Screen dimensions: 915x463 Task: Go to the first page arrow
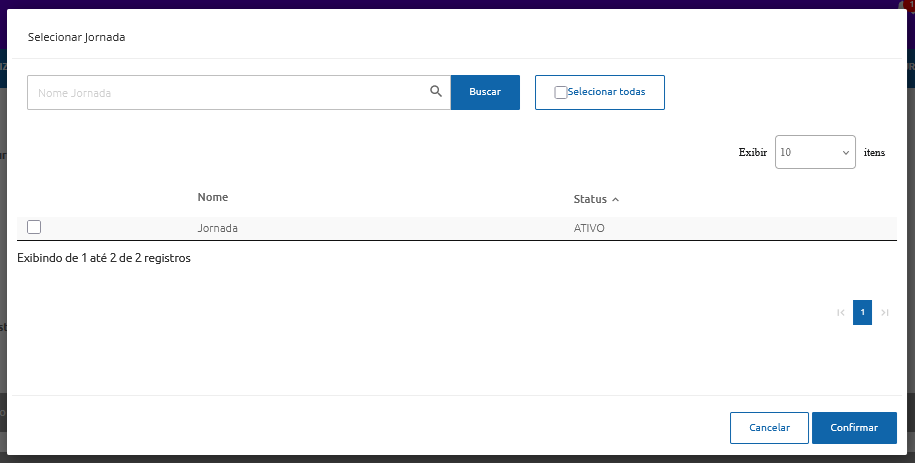[x=840, y=313]
